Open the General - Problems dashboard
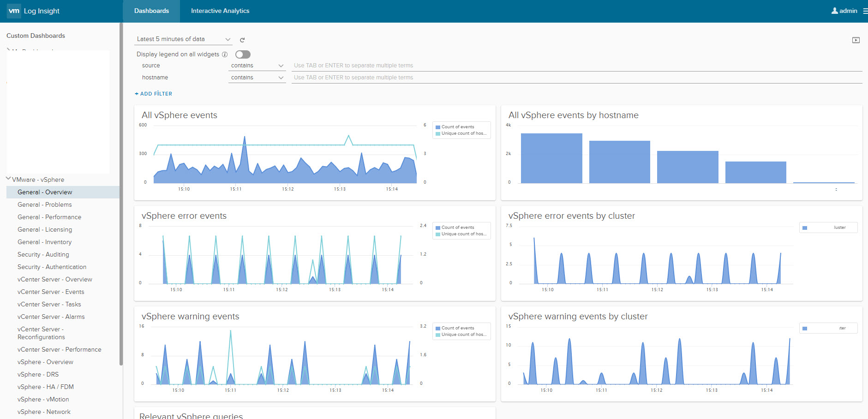The width and height of the screenshot is (868, 419). 44,204
